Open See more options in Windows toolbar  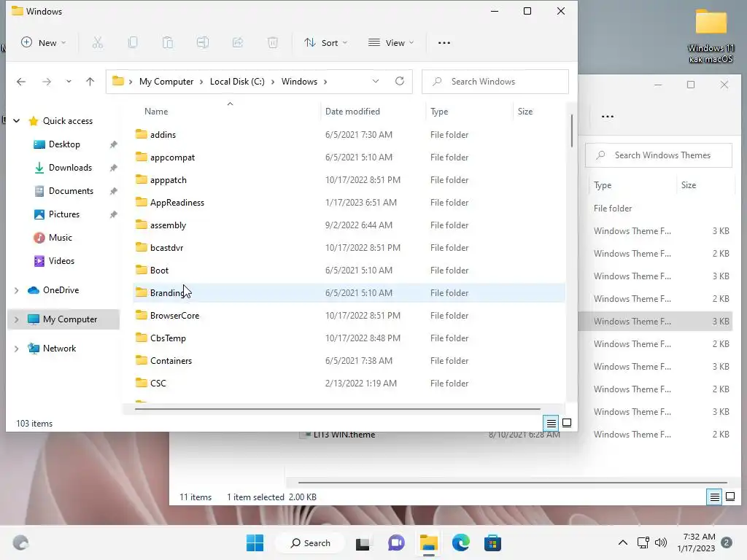coord(444,43)
